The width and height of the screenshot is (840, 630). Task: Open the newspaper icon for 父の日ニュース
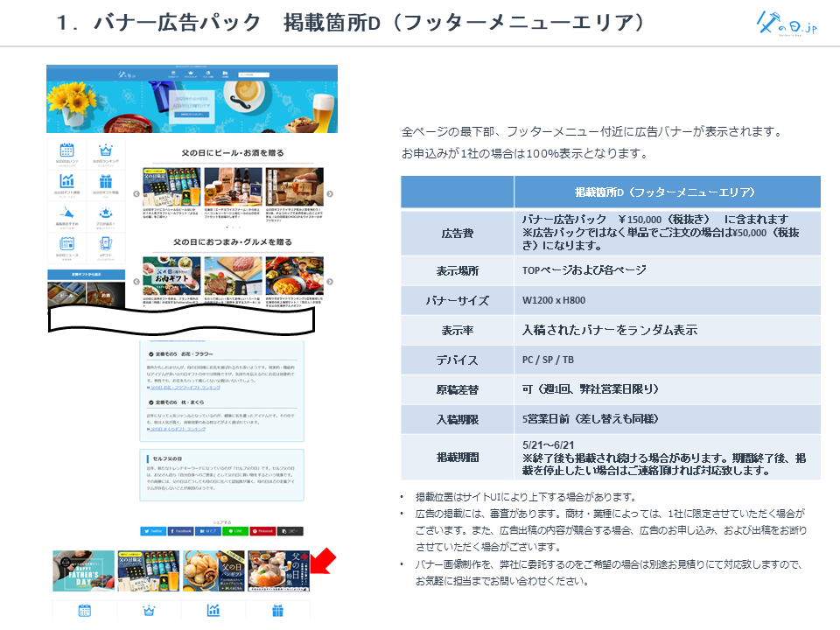pos(67,244)
